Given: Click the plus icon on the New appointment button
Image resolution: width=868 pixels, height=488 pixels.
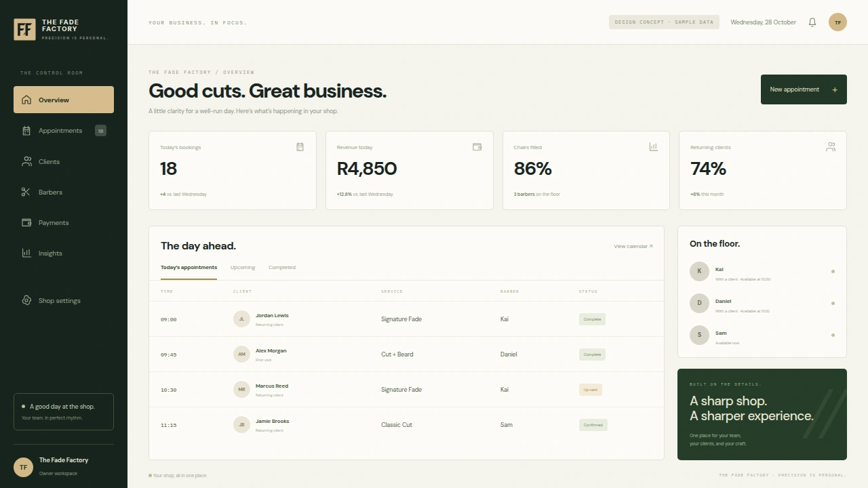Looking at the screenshot, I should pos(835,89).
